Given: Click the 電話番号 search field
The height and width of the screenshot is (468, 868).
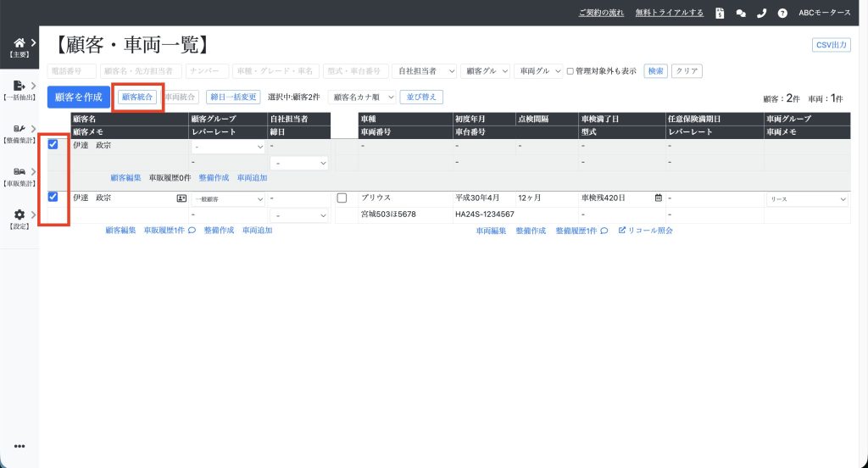Looking at the screenshot, I should [72, 71].
